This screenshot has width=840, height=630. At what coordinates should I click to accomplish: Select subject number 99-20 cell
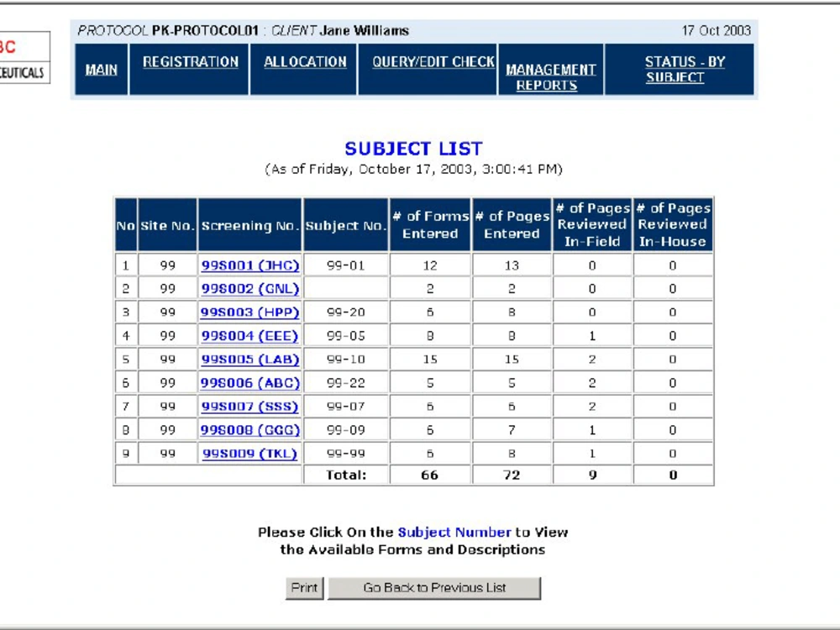click(346, 312)
